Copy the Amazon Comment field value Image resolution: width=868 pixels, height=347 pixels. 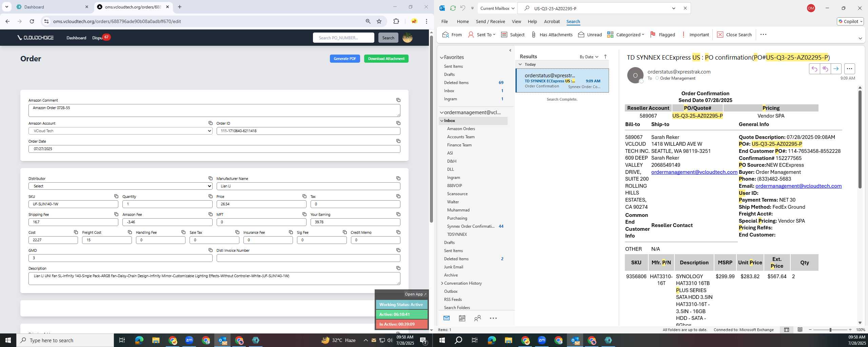coord(398,100)
